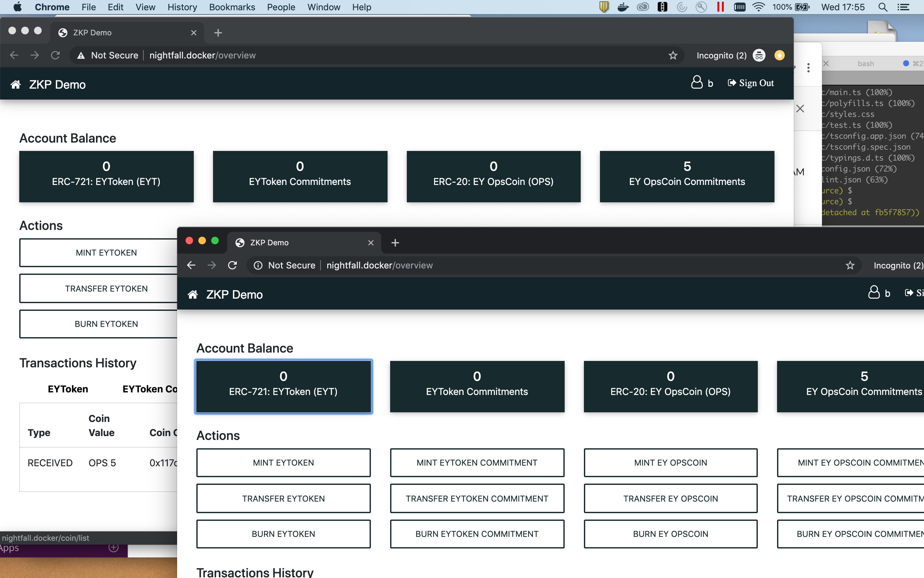Click the orange update icon in back window
924x578 pixels.
[x=779, y=56]
